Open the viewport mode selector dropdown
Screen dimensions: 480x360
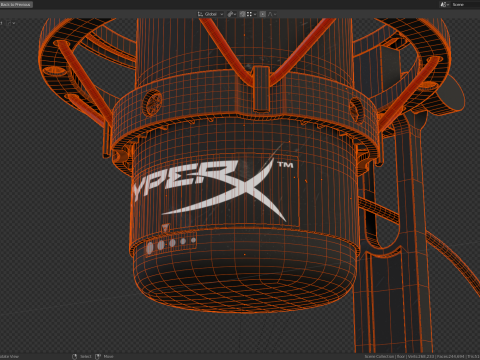point(11,23)
